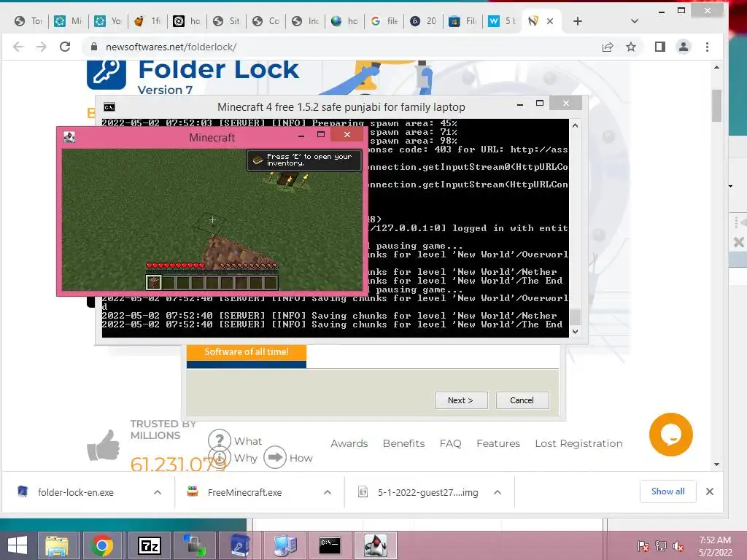Screen dimensions: 747x560
Task: Open taskbar clock showing 7:52 AM
Action: click(x=715, y=546)
